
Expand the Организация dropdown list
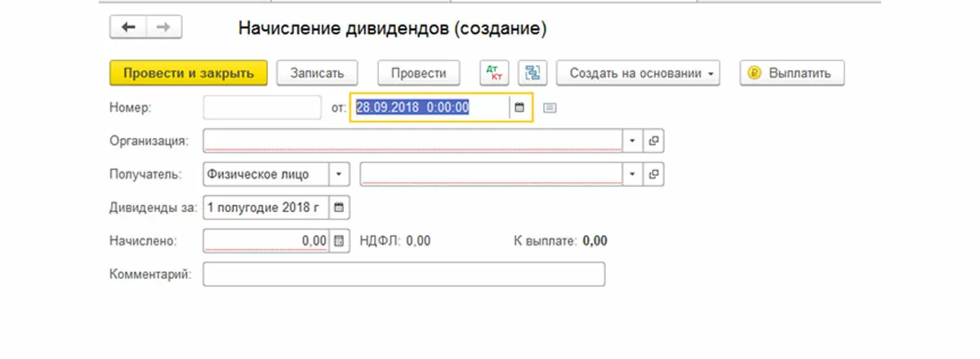(632, 140)
